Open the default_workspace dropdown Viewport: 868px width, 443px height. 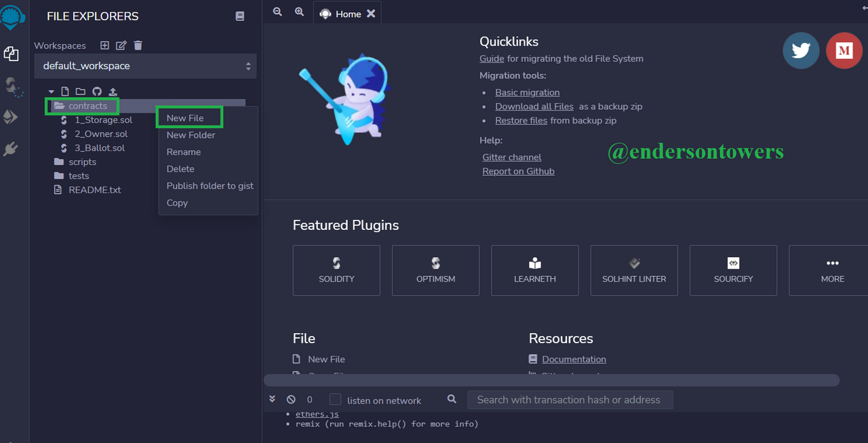tap(145, 66)
